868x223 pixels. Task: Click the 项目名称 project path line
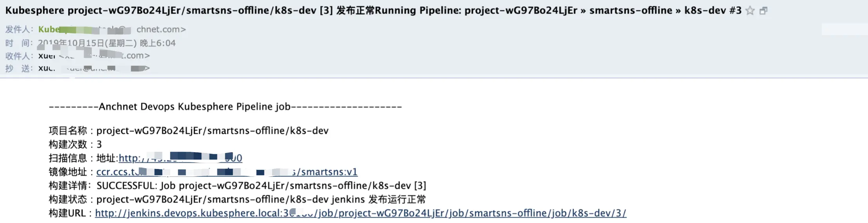[188, 131]
